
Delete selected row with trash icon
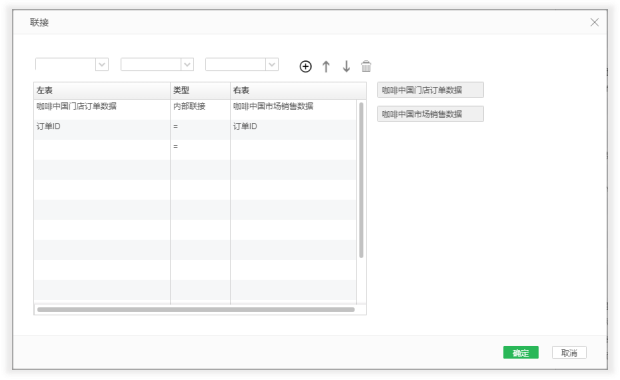pos(366,66)
